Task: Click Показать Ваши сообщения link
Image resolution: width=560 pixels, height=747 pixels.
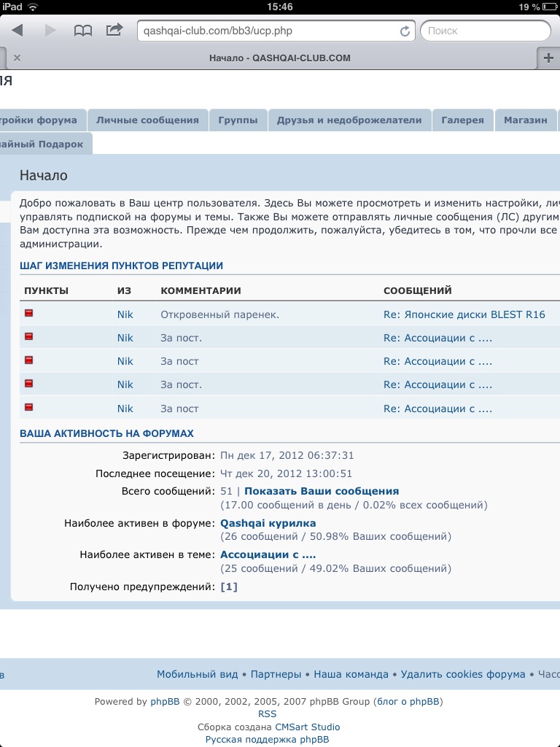Action: tap(322, 491)
